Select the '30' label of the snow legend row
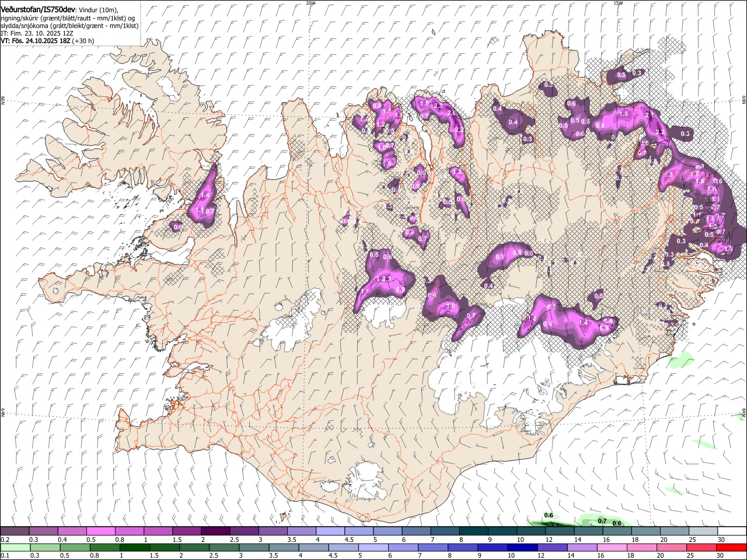747x560 pixels. click(x=721, y=540)
